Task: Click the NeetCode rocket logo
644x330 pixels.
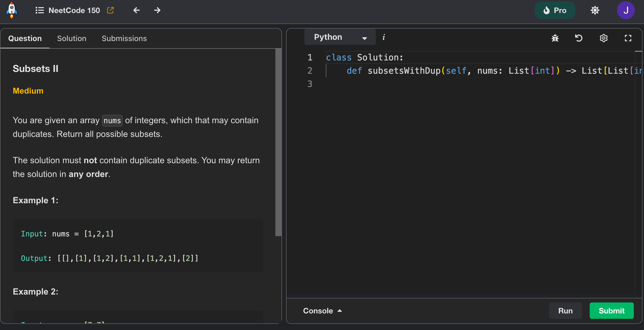Action: (x=12, y=10)
